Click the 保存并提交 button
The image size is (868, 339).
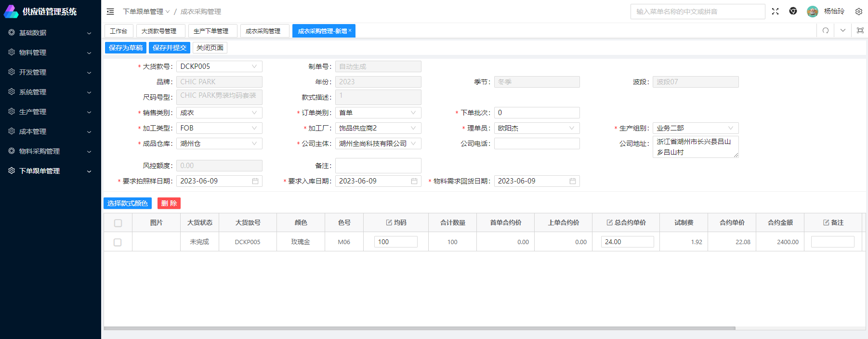(169, 48)
